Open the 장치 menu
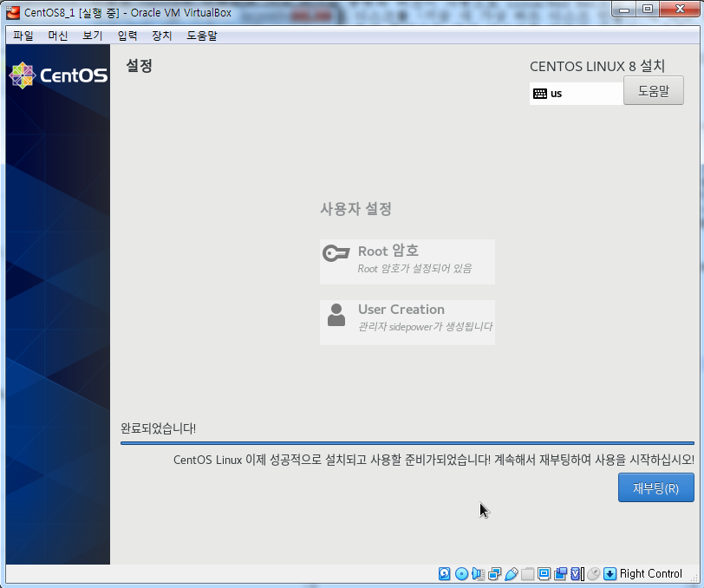Viewport: 704px width, 588px height. 161,36
